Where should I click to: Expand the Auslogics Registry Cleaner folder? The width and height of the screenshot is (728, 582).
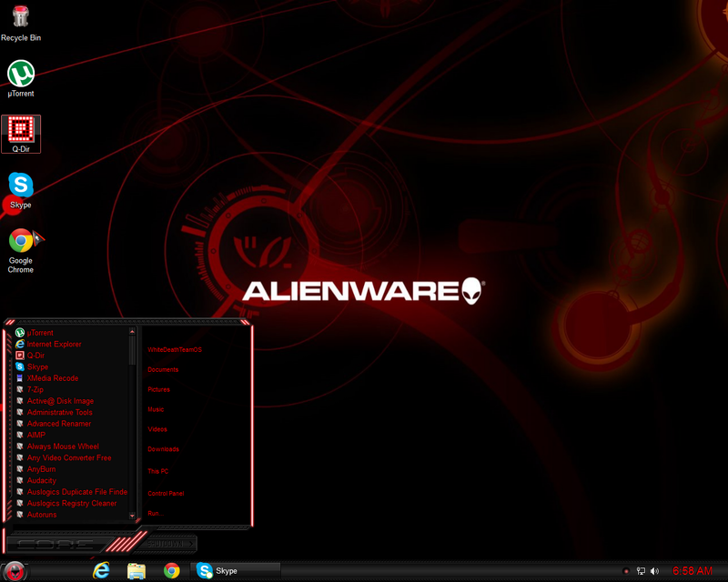[66, 503]
